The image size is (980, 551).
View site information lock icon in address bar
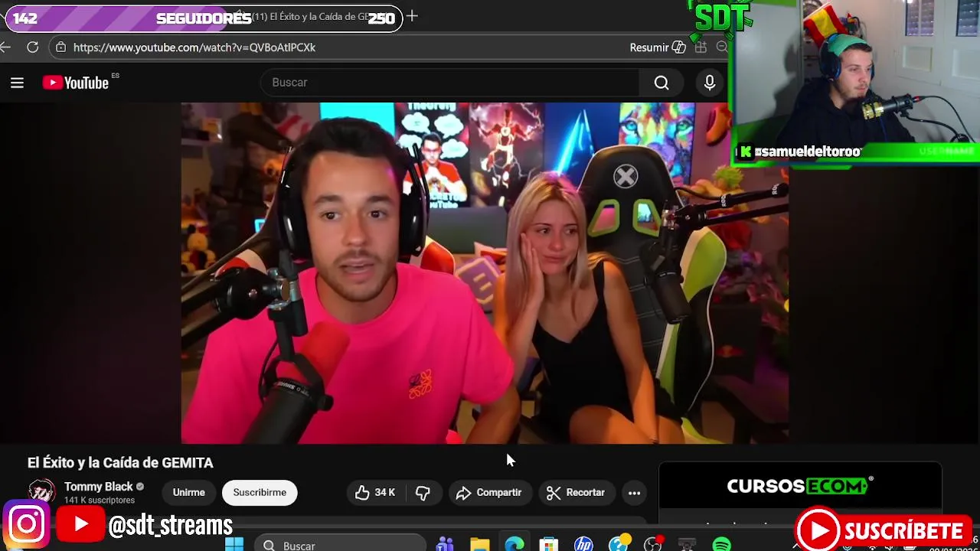pos(61,47)
